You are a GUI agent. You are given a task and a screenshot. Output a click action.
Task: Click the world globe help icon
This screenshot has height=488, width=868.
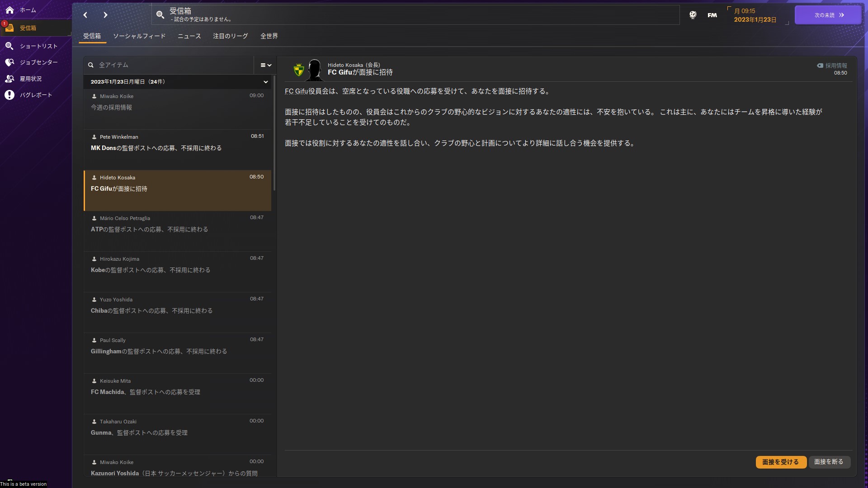(693, 15)
